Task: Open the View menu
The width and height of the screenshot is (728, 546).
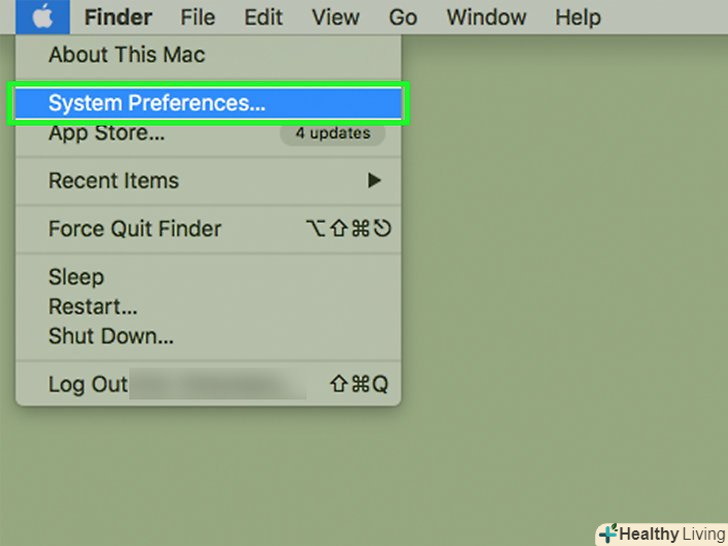Action: 335,17
